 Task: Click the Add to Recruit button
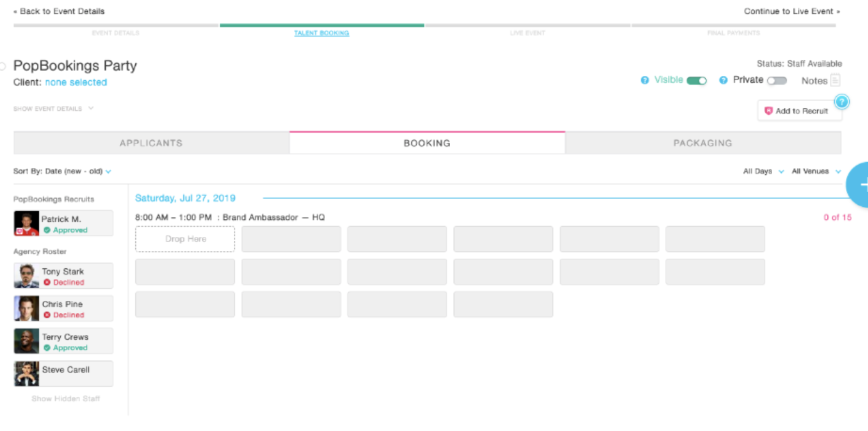coord(800,111)
